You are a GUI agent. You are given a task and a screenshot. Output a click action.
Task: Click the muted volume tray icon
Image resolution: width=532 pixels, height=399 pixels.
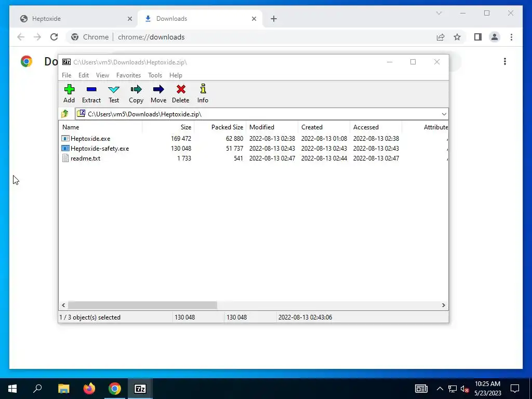[465, 389]
